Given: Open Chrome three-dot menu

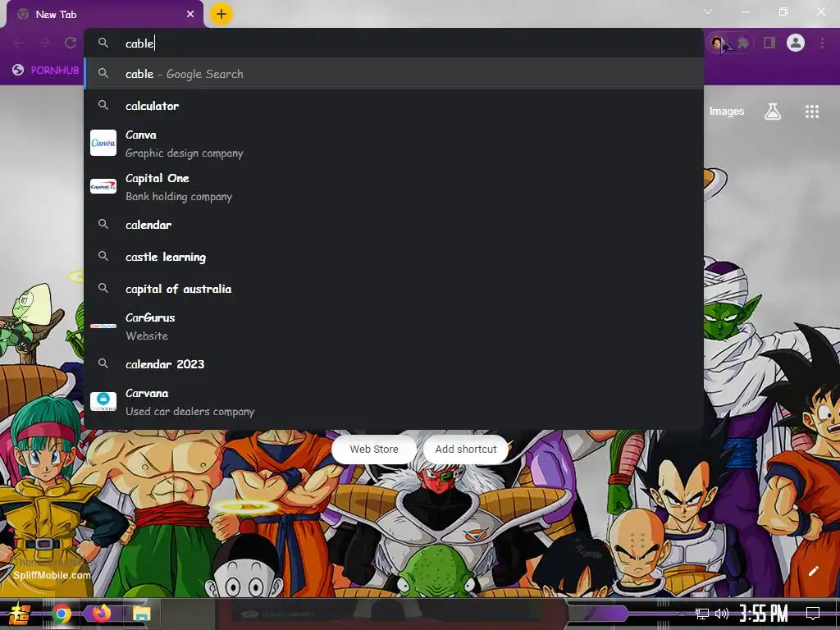Looking at the screenshot, I should (822, 43).
